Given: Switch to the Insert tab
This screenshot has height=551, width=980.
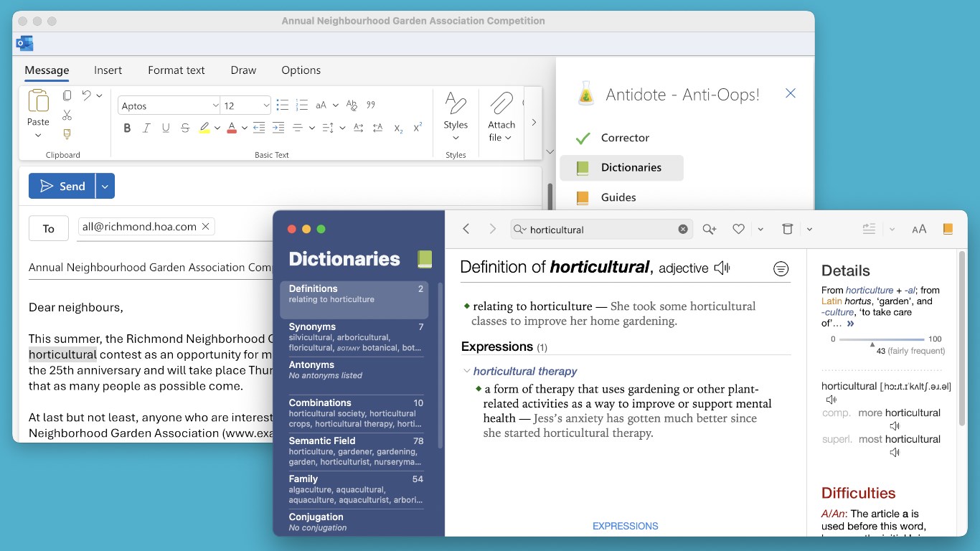Looking at the screenshot, I should 108,70.
